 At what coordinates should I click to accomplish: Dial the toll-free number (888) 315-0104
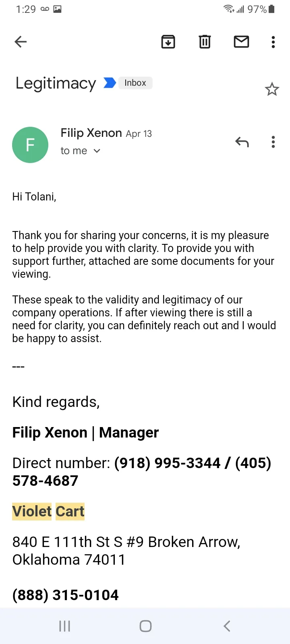pos(66,595)
